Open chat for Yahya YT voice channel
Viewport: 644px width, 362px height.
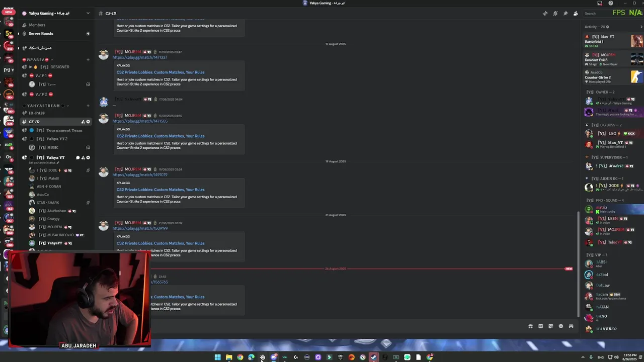click(78, 158)
